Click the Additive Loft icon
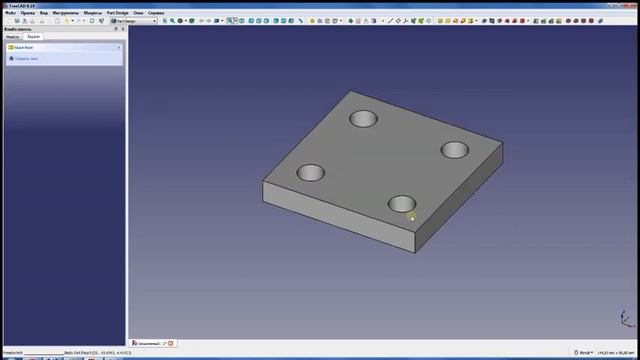The image size is (640, 360). coord(456,20)
